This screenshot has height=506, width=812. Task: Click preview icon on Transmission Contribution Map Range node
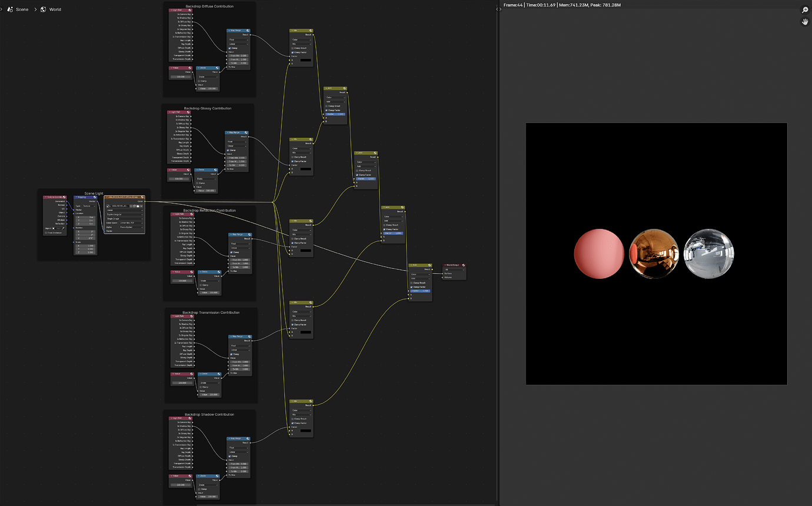point(249,337)
